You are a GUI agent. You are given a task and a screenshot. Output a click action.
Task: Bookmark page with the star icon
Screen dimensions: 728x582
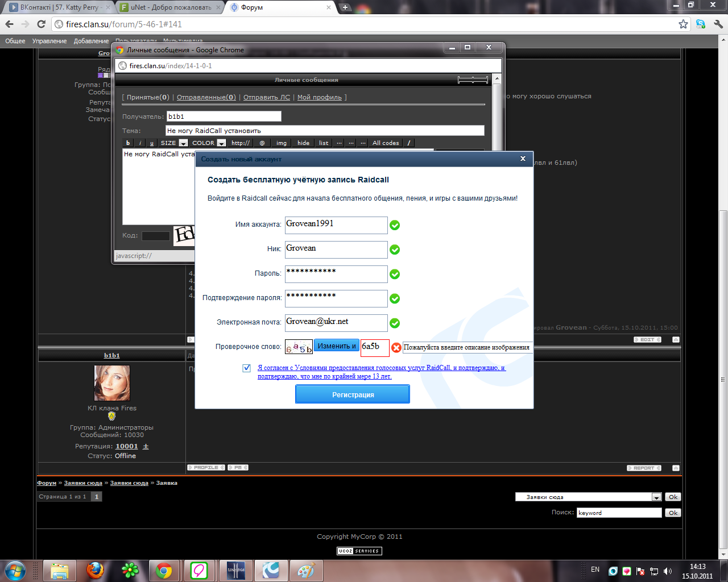tap(683, 24)
